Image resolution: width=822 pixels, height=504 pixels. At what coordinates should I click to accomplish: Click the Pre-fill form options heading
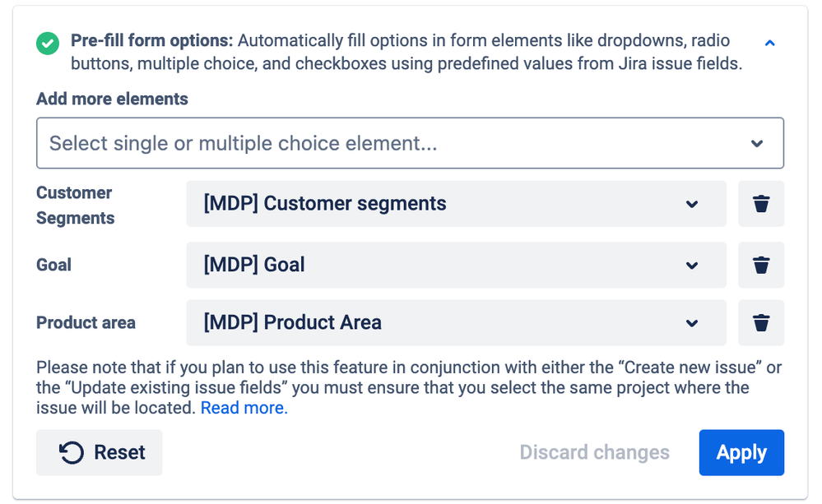[x=152, y=40]
